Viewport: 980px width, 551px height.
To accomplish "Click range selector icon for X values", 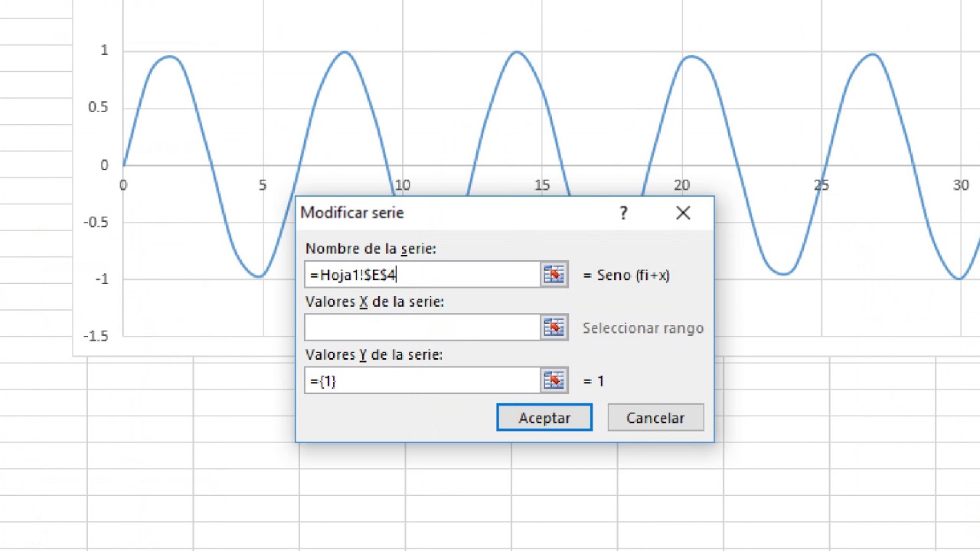I will pos(554,328).
